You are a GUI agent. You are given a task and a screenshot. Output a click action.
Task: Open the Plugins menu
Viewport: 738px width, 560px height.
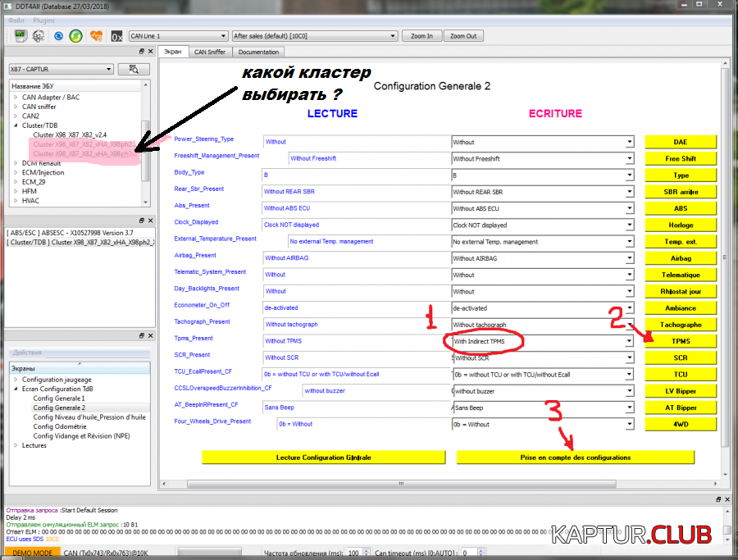pyautogui.click(x=44, y=20)
